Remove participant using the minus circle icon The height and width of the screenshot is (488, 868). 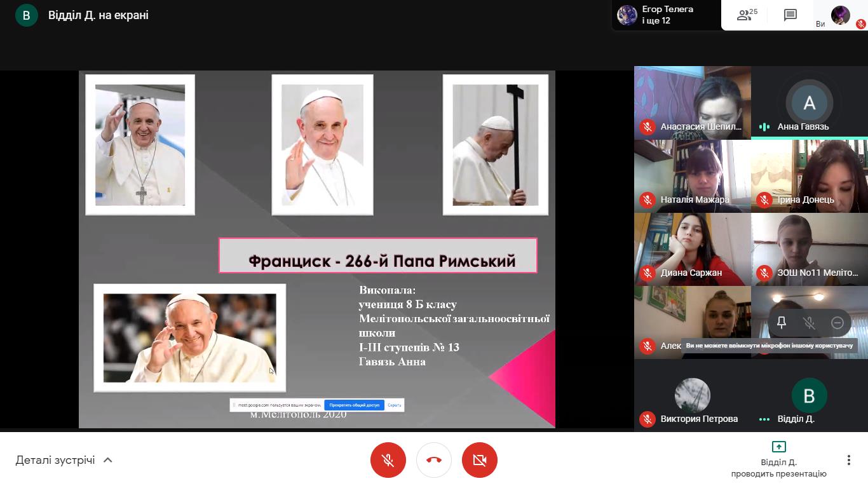[x=837, y=323]
